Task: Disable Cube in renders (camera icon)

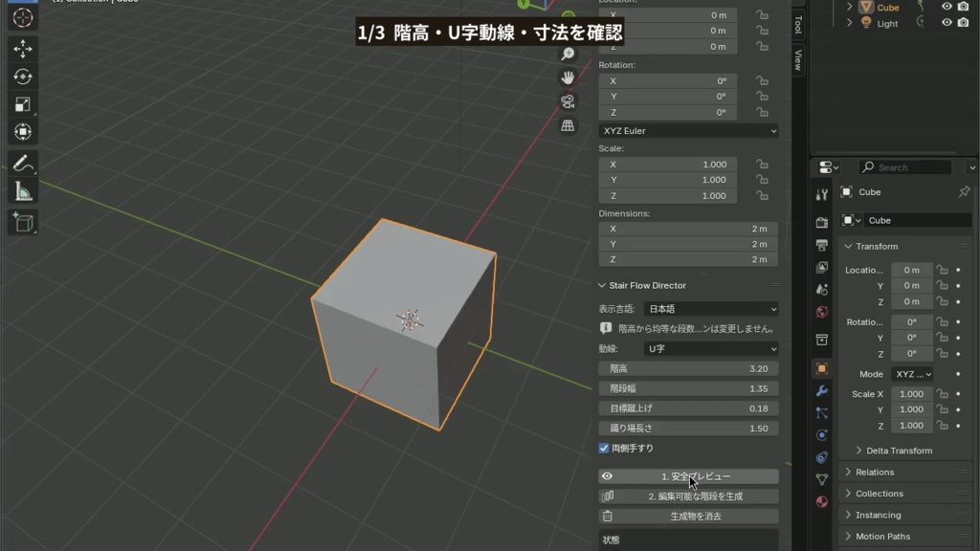Action: click(963, 7)
